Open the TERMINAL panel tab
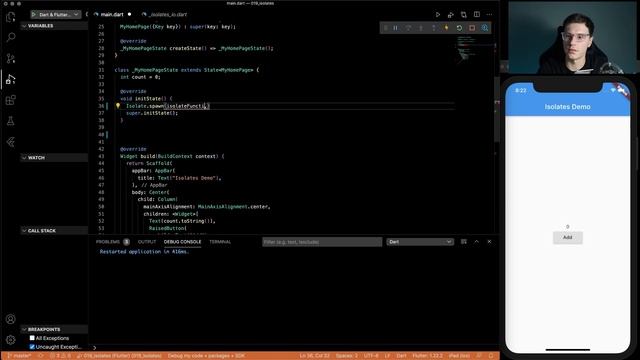The width and height of the screenshot is (640, 360). point(220,242)
